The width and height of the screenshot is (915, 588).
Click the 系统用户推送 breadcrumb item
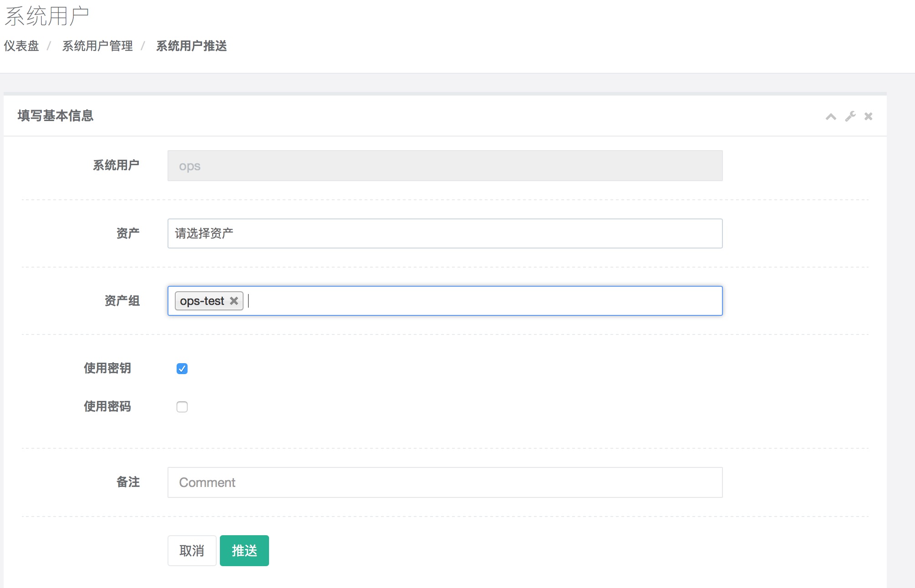tap(191, 46)
